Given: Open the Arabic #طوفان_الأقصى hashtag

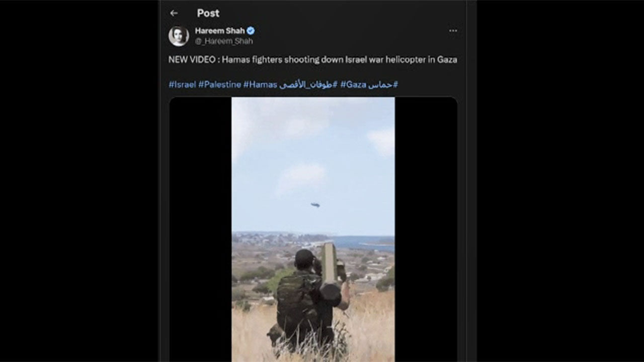Looking at the screenshot, I should tap(308, 84).
